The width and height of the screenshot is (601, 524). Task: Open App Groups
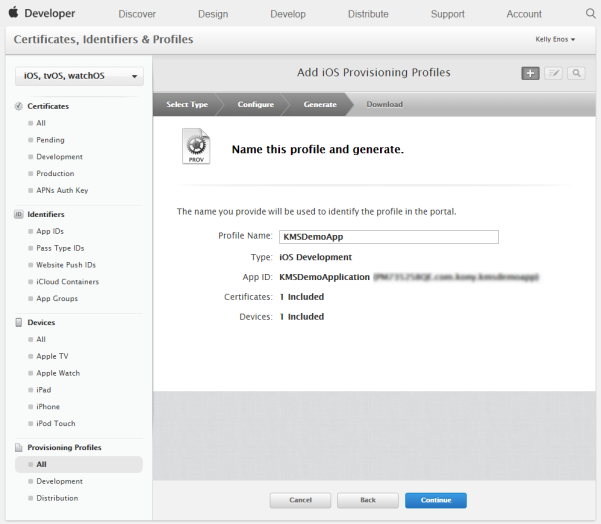point(57,299)
